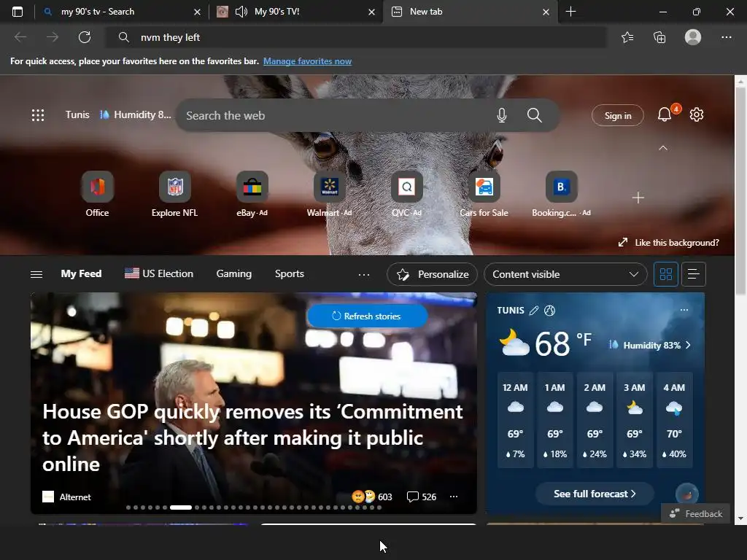Screen dimensions: 747x560
Task: Click the scrollbar down arrow
Action: (x=740, y=518)
